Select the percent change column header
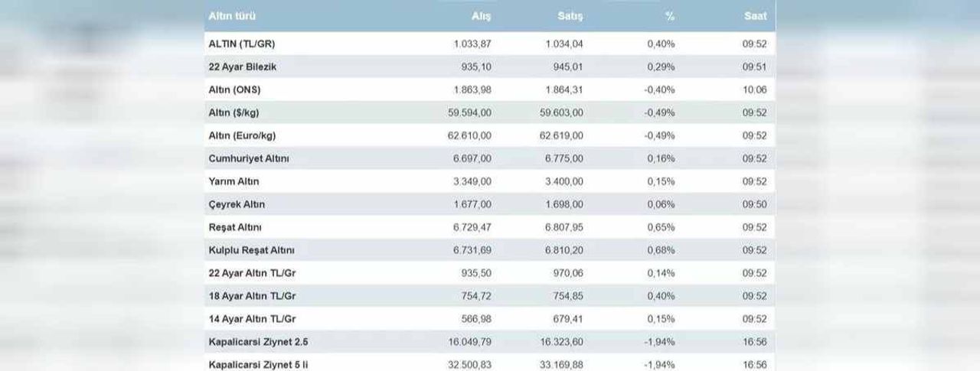 click(x=671, y=16)
